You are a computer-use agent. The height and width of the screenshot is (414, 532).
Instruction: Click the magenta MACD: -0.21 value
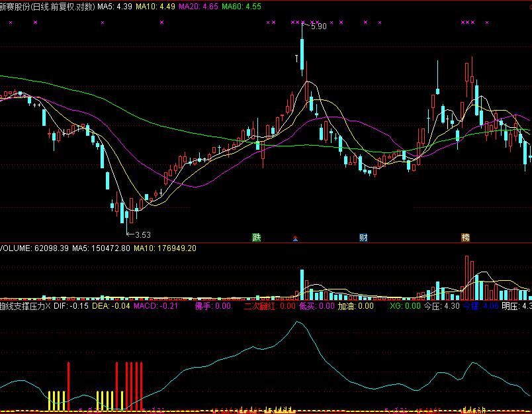tap(155, 306)
